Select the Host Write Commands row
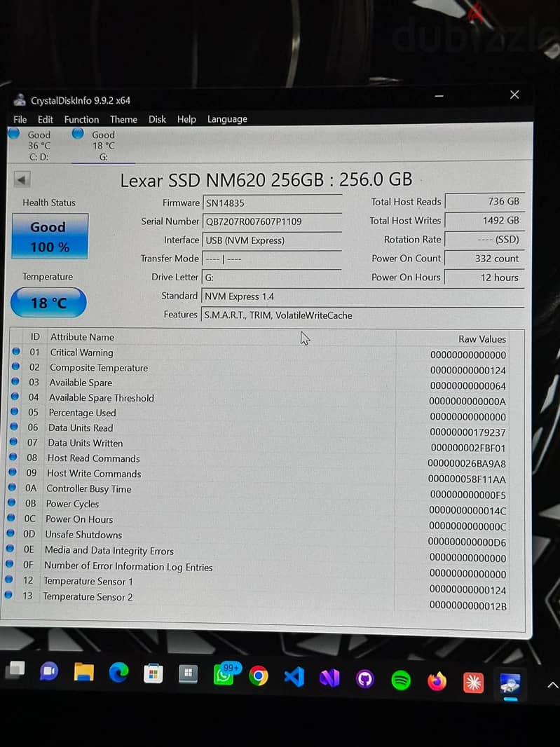560x747 pixels. 260,475
